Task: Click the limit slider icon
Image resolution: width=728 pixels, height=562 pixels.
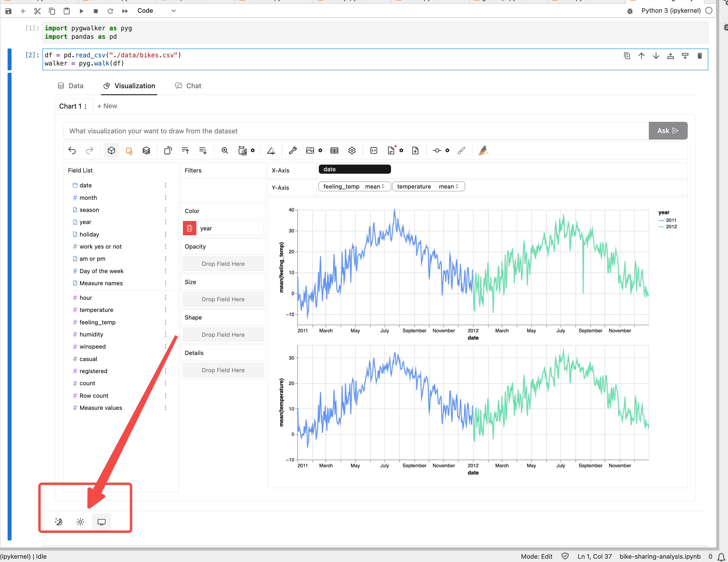Action: [437, 151]
